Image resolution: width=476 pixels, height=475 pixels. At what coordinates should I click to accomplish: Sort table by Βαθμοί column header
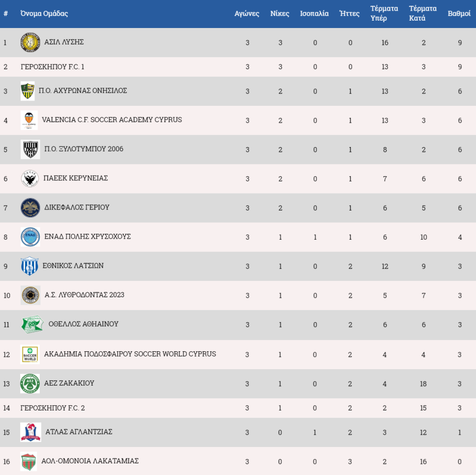[459, 13]
